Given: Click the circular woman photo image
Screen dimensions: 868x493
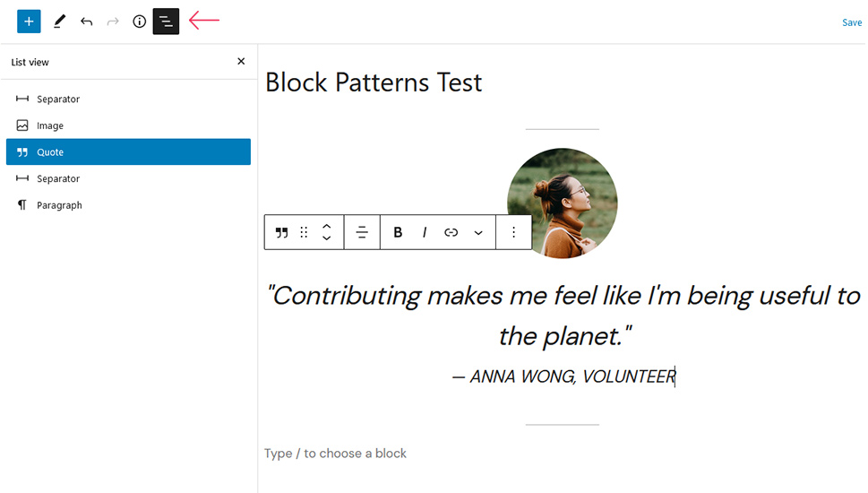Looking at the screenshot, I should pos(563,203).
